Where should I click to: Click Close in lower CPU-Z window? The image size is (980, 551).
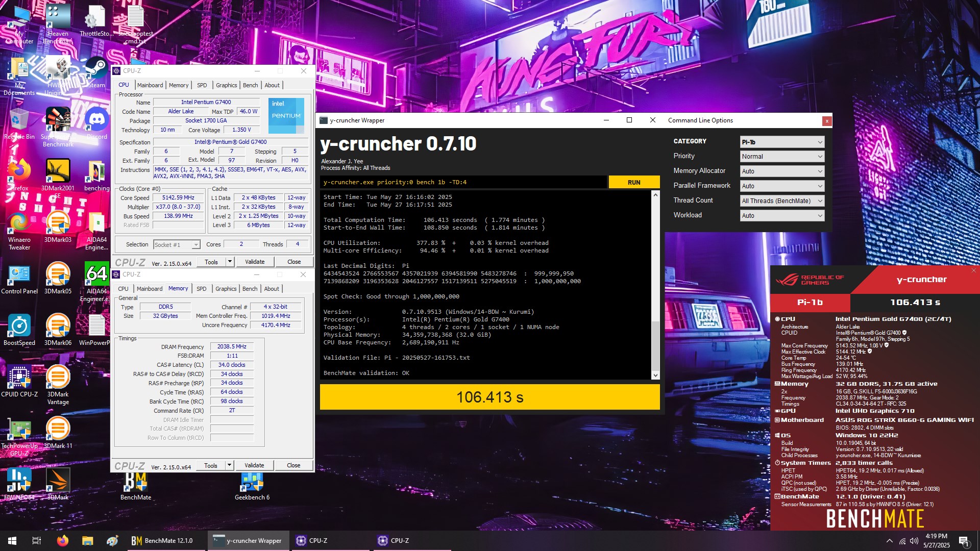pyautogui.click(x=293, y=465)
